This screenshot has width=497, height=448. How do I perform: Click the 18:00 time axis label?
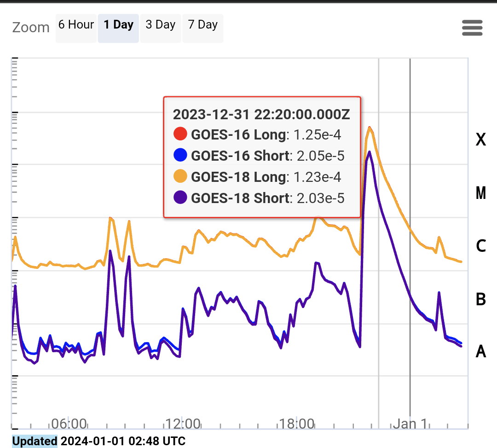click(x=297, y=424)
